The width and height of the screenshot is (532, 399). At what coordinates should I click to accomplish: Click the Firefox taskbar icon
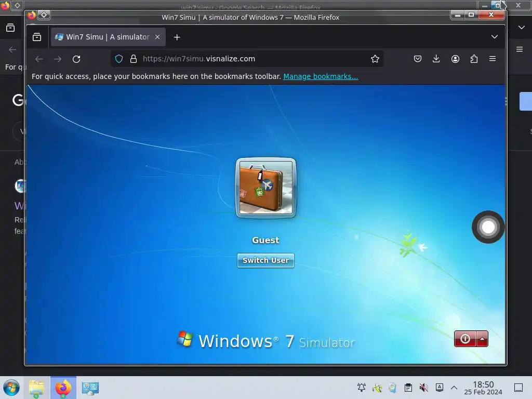point(63,388)
